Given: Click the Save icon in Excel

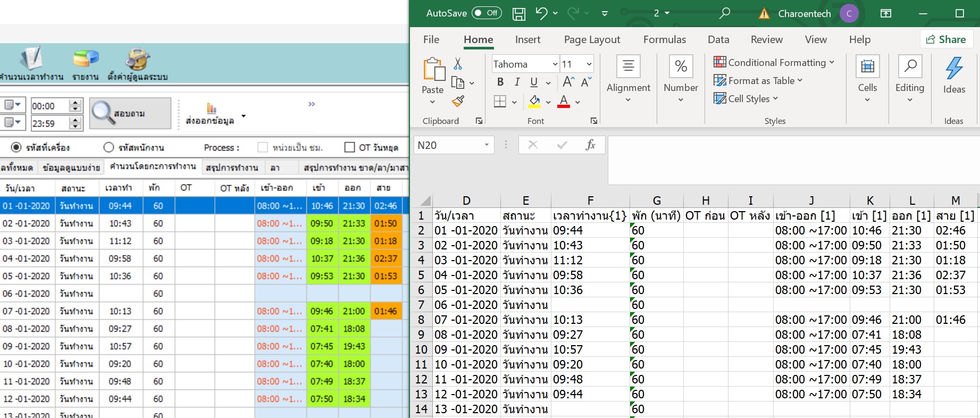Looking at the screenshot, I should 519,14.
